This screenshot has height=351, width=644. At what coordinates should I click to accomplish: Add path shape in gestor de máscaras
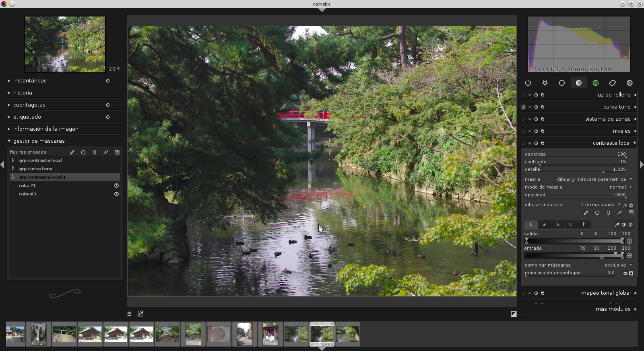coord(106,152)
